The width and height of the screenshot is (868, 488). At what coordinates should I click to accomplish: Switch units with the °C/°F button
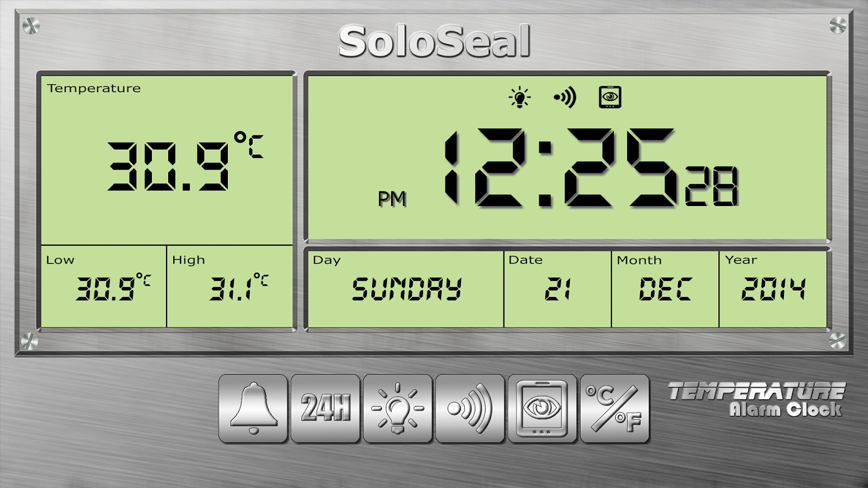coord(615,408)
